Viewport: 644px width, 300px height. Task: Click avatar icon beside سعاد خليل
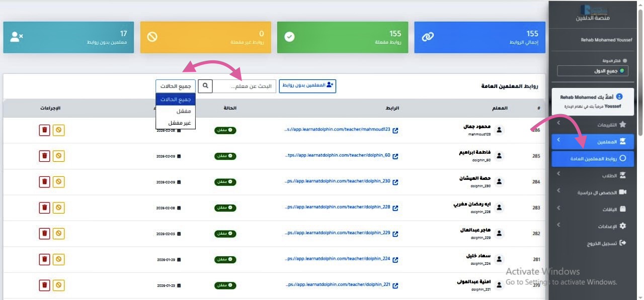click(499, 259)
